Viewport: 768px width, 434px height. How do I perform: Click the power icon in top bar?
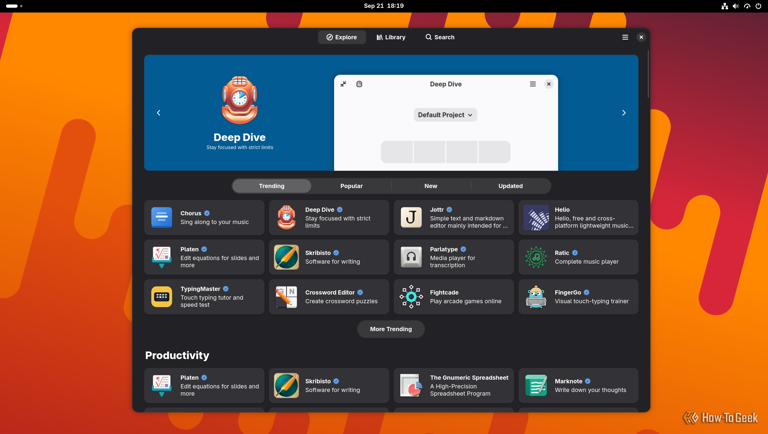point(758,6)
